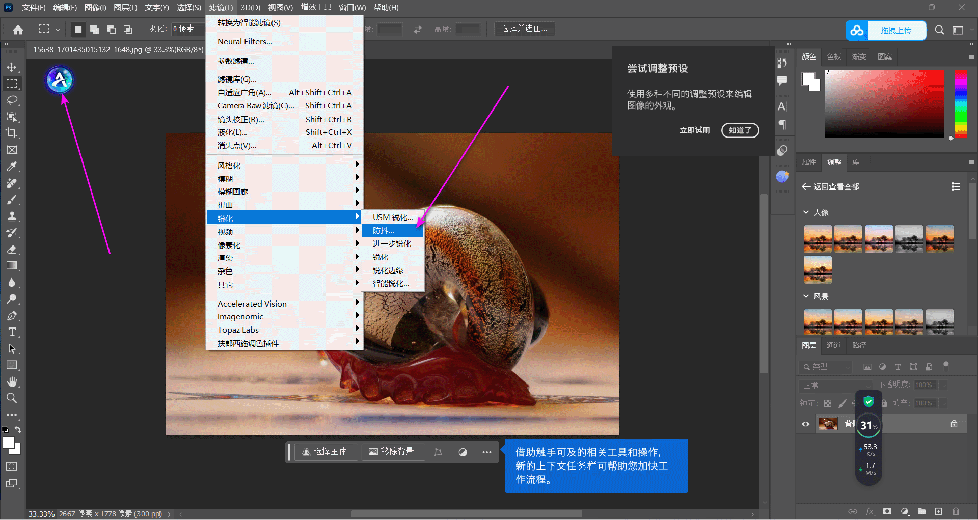Select the Frame tool
The image size is (978, 520).
pos(12,150)
